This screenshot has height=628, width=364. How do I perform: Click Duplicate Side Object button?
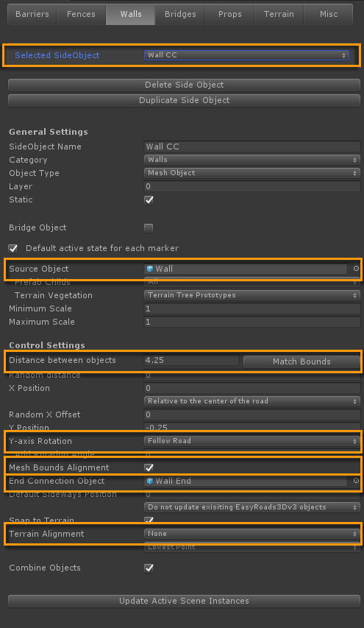pos(184,100)
